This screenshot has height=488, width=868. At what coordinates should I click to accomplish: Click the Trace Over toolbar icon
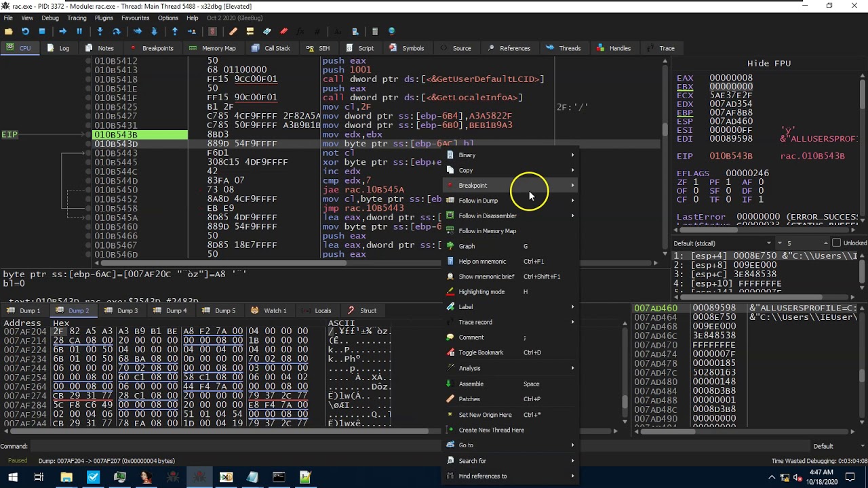[x=154, y=31]
